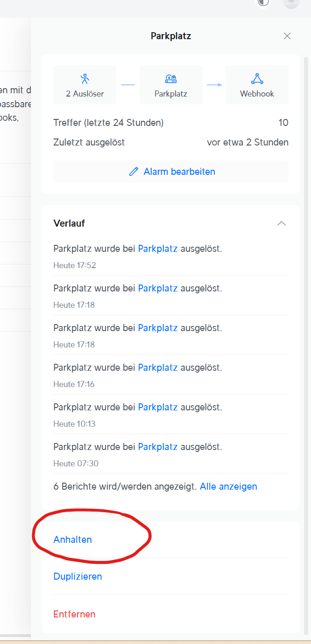Image resolution: width=311 pixels, height=644 pixels.
Task: Select Duplizieren to copy the alarm
Action: click(78, 576)
